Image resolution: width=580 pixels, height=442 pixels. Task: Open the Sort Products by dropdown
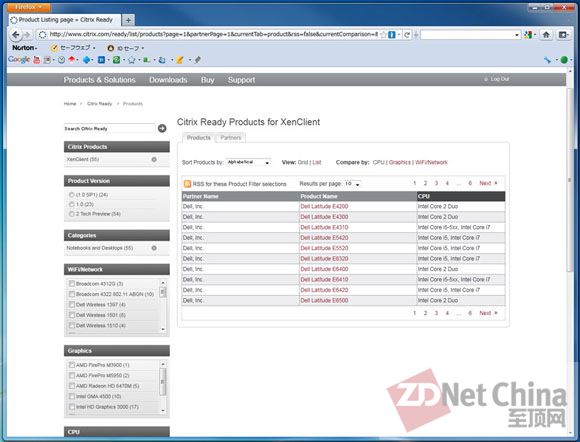248,162
